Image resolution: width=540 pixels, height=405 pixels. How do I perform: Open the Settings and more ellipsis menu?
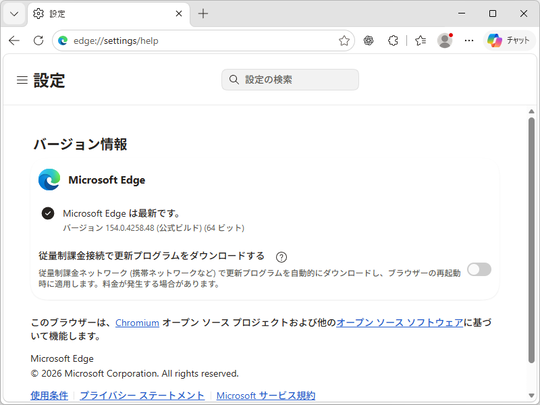click(x=469, y=41)
